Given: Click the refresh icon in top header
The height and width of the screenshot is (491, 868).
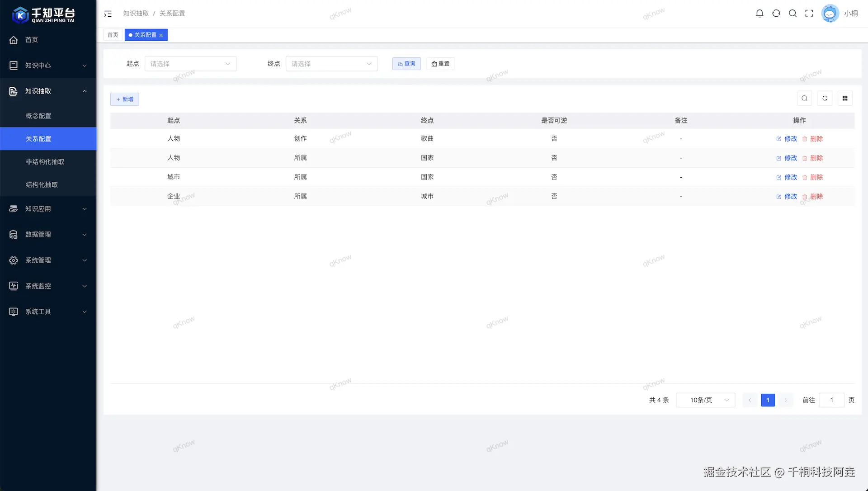Looking at the screenshot, I should [776, 14].
